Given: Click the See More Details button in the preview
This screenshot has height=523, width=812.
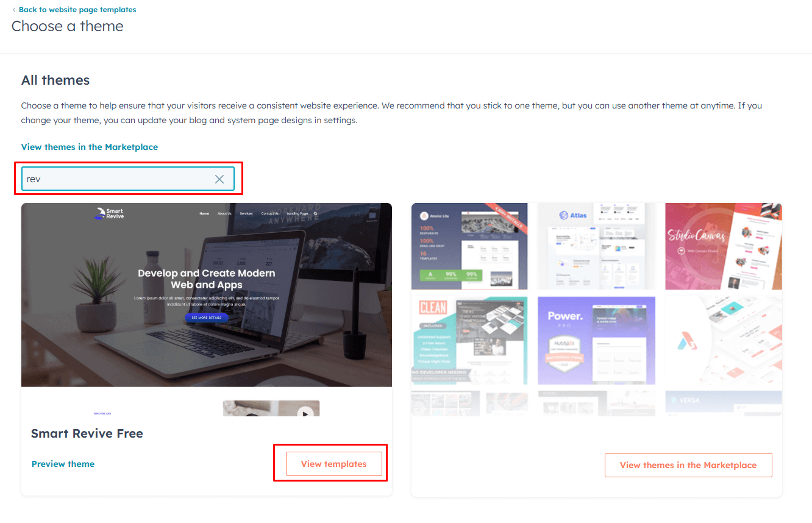Looking at the screenshot, I should [x=207, y=318].
